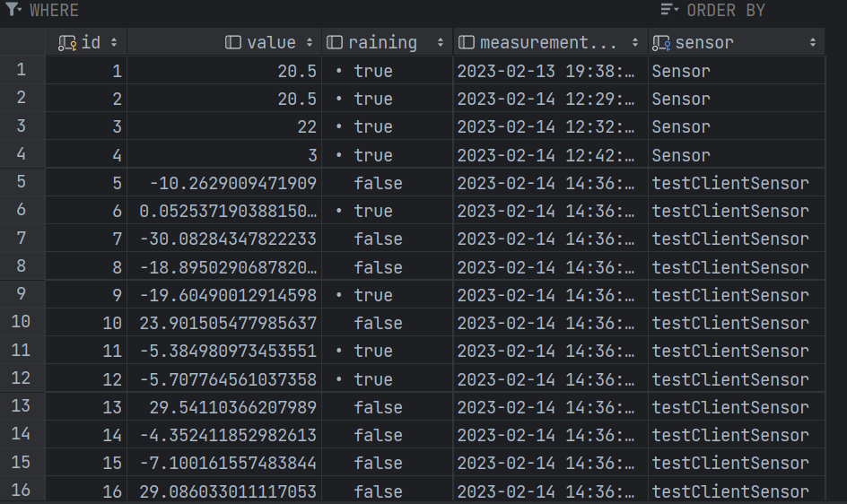The image size is (847, 504).
Task: Click raining cell 'true' in row 3
Action: pos(388,126)
